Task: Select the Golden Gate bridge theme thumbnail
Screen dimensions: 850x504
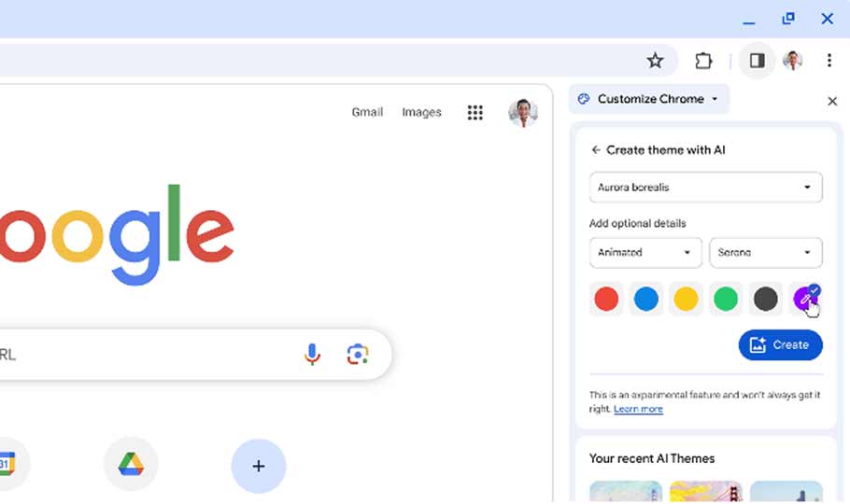Action: point(706,491)
